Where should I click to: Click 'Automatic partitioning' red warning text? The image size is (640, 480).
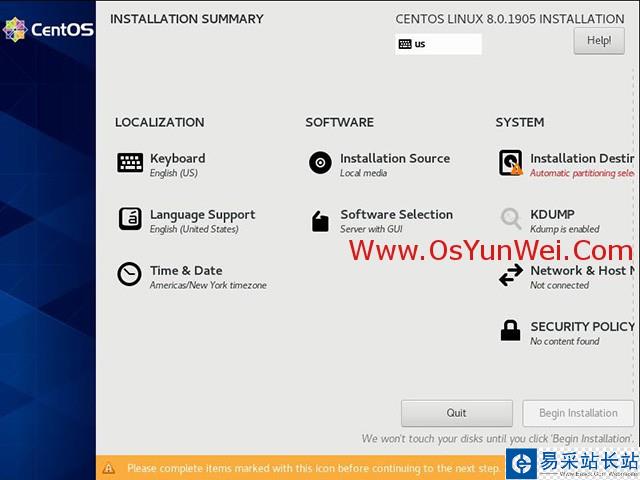pos(582,173)
